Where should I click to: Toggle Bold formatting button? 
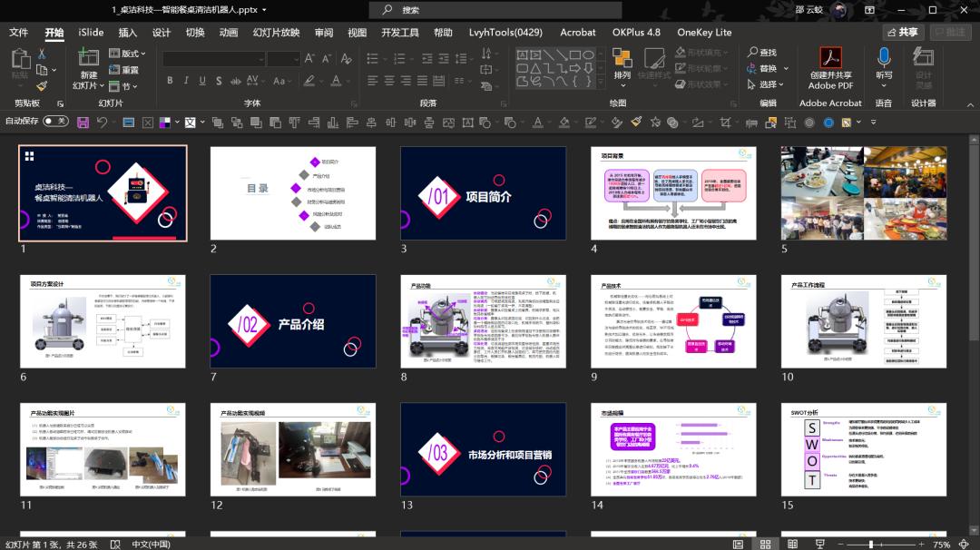pos(170,81)
